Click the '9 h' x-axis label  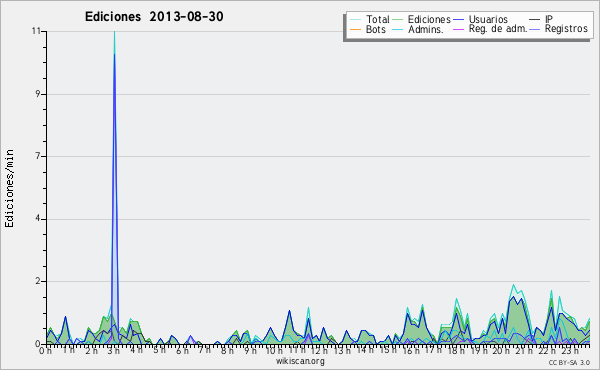250,350
